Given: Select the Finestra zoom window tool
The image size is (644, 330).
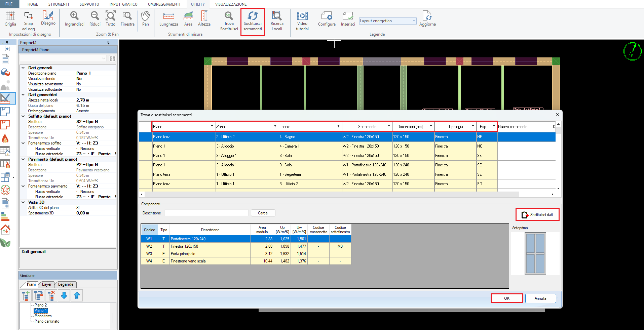Looking at the screenshot, I should (127, 19).
